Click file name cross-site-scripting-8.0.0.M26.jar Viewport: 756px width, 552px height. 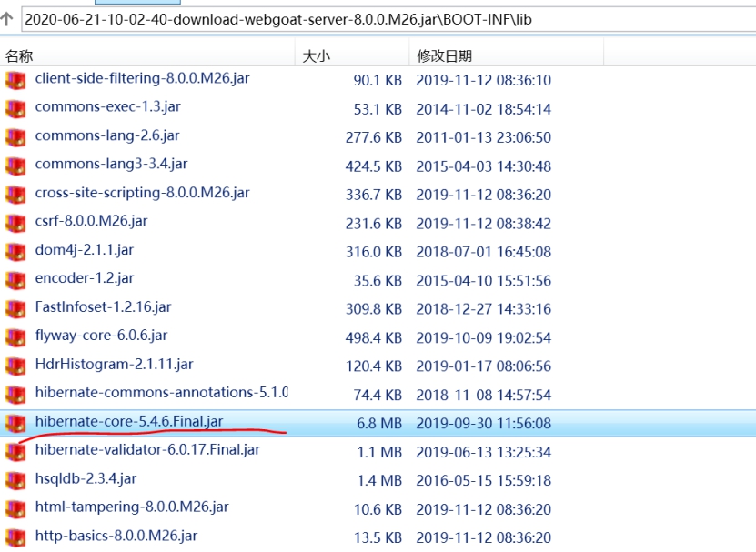(142, 193)
